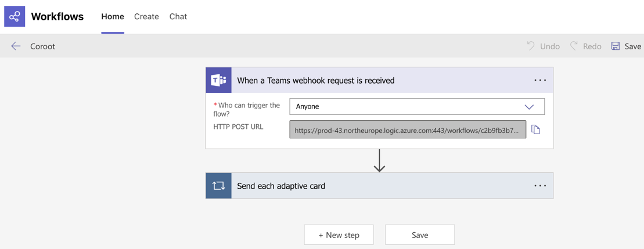Click the Workflows app logo icon

point(15,16)
